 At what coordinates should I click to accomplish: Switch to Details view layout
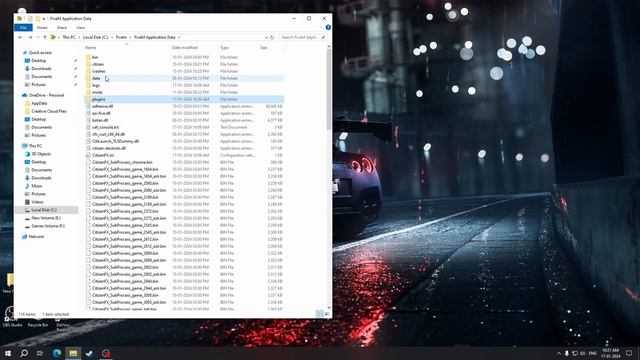(x=320, y=314)
